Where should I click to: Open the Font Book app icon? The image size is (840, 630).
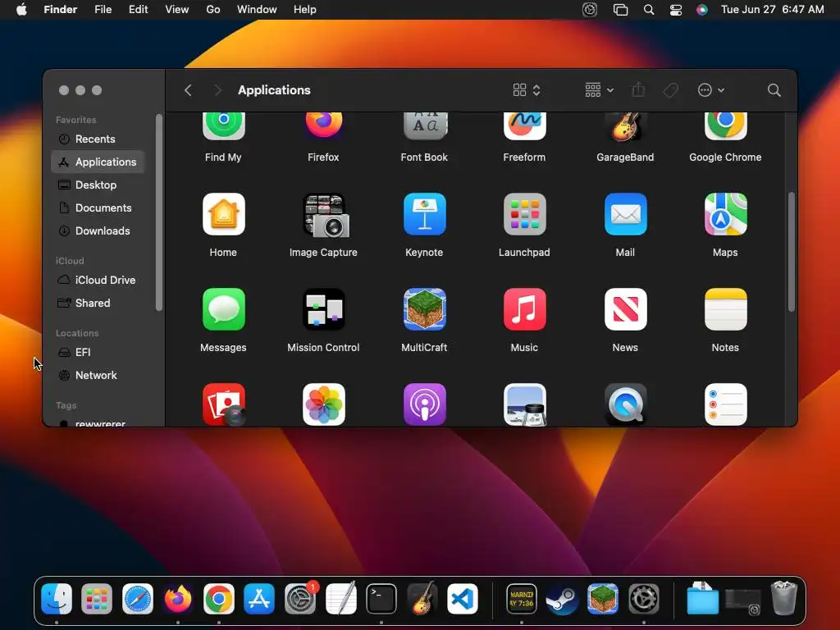tap(424, 126)
